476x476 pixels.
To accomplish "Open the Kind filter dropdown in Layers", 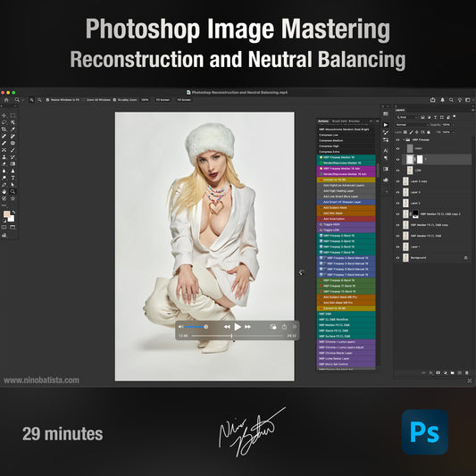I will pos(406,117).
